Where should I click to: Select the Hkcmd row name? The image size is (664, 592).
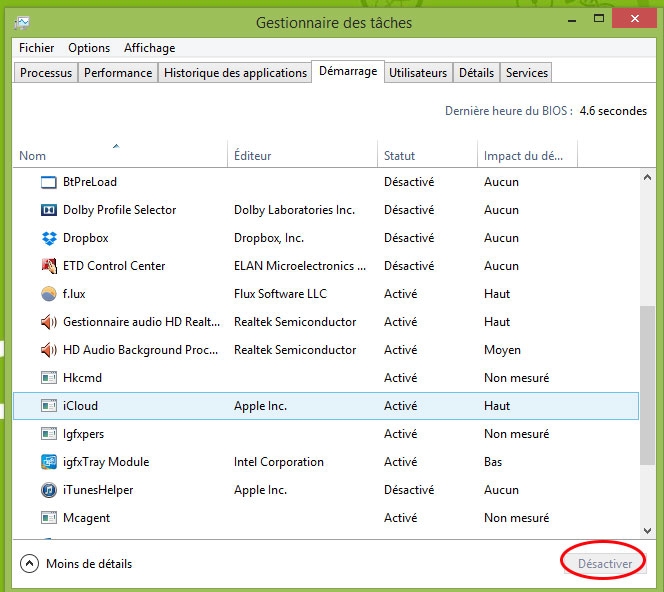tap(82, 378)
